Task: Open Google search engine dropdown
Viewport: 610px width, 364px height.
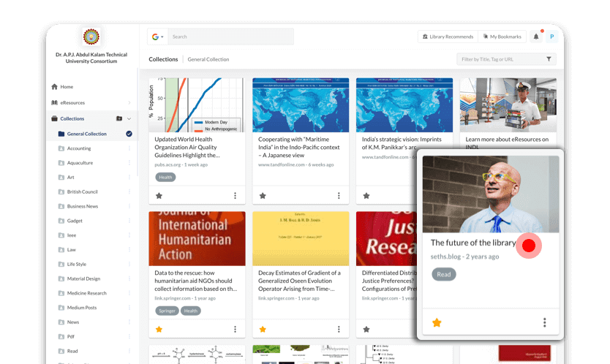Action: [158, 37]
